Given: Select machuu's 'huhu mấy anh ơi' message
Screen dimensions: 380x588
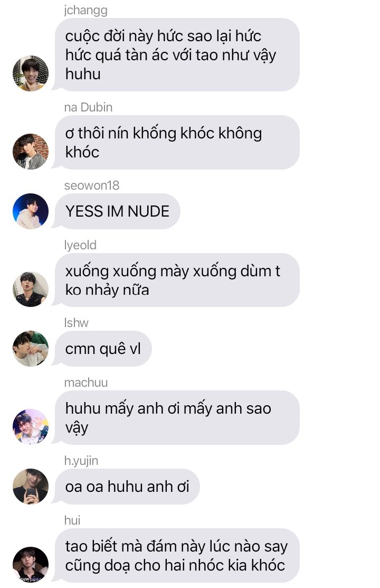Looking at the screenshot, I should [177, 418].
